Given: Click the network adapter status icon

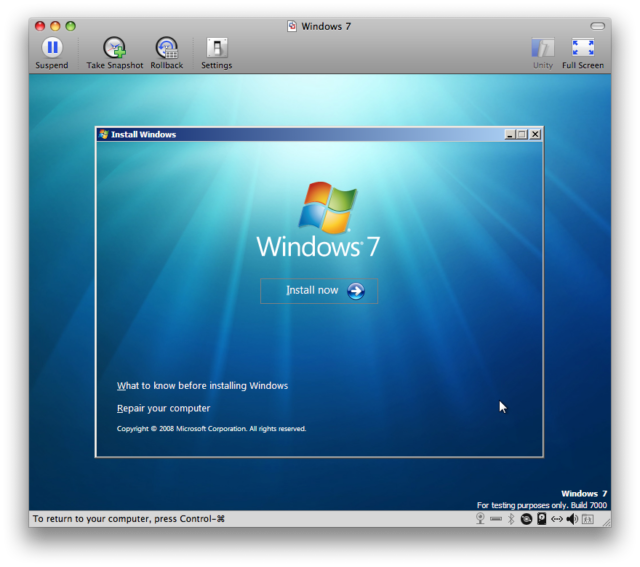Looking at the screenshot, I should pyautogui.click(x=557, y=519).
